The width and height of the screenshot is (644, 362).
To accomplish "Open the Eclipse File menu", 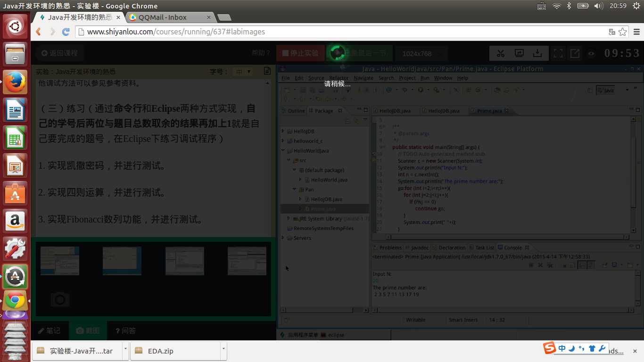I will pyautogui.click(x=286, y=78).
